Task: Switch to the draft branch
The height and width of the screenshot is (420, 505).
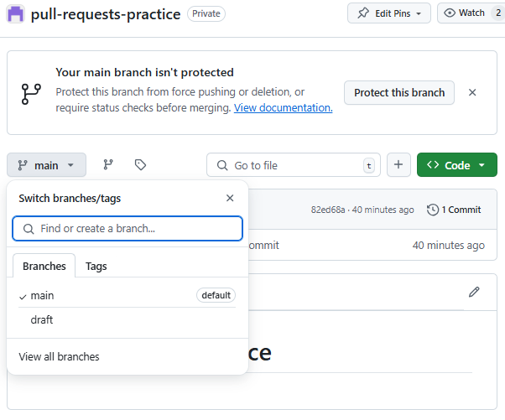Action: point(42,319)
